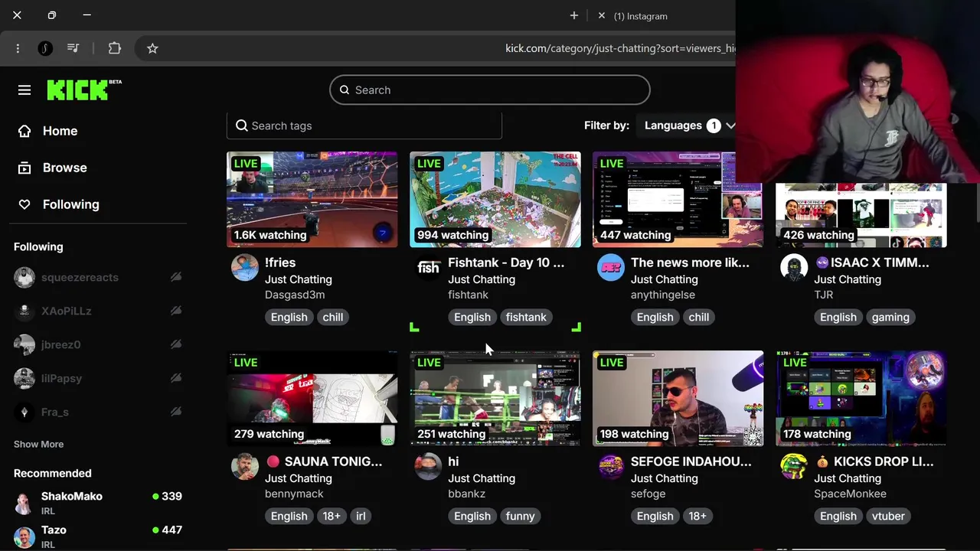
Task: Open SAUNA TONIG... stream title
Action: click(x=324, y=461)
